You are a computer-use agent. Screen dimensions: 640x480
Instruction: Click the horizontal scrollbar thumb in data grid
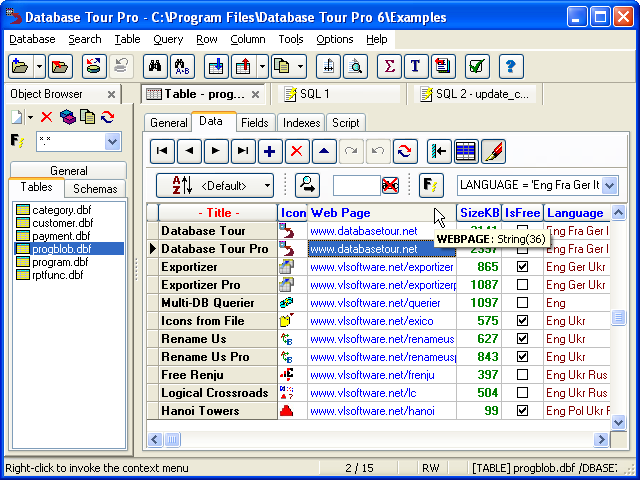tap(172, 440)
